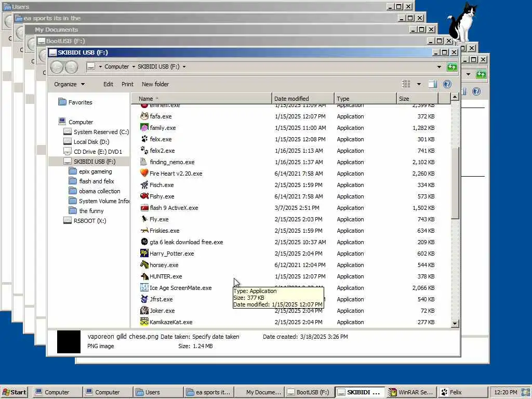Open the funny folder in tree
The width and height of the screenshot is (532, 399).
(86, 211)
